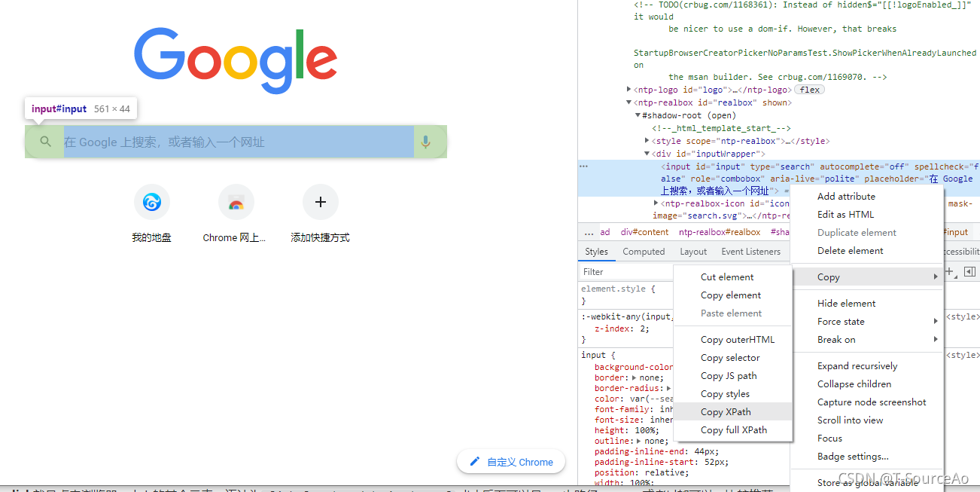The height and width of the screenshot is (492, 980).
Task: Switch to the Event Listeners tab
Action: pos(750,252)
